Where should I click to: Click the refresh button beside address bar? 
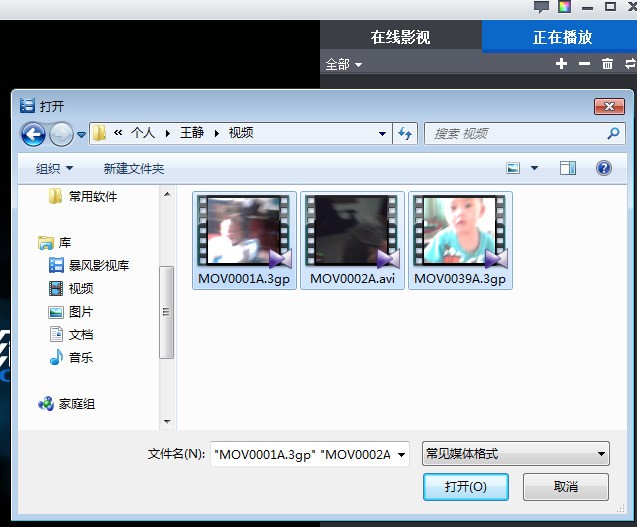pos(406,133)
